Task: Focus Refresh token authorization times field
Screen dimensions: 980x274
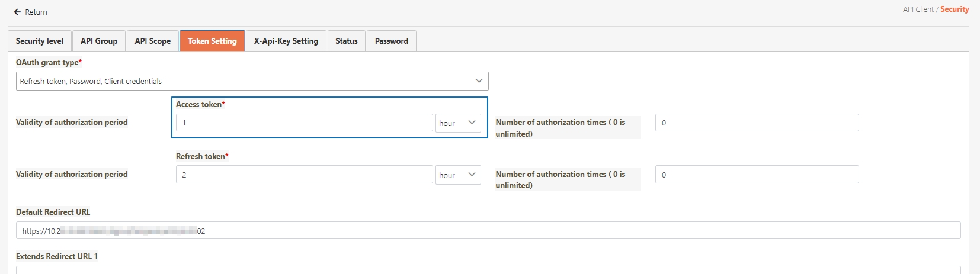Action: pos(756,175)
